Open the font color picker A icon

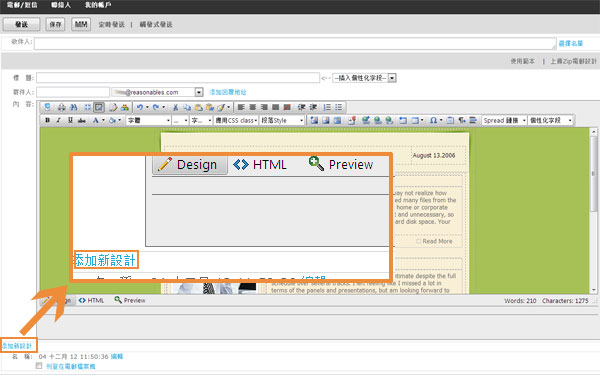pos(96,120)
